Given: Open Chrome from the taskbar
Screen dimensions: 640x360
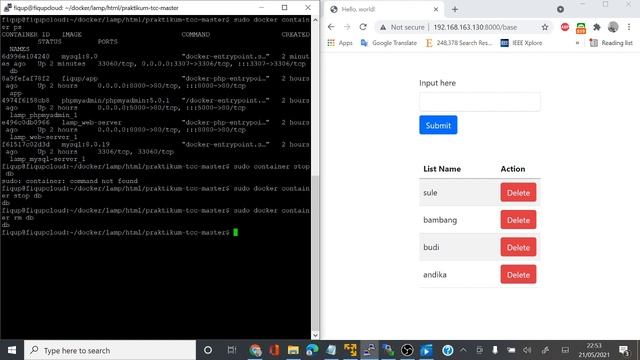Looking at the screenshot, I should click(x=255, y=350).
